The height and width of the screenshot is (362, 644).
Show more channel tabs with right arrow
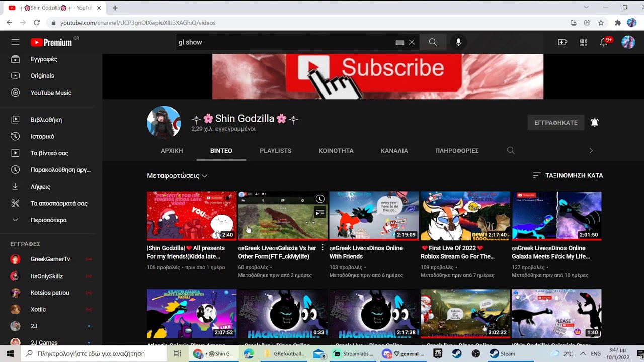pyautogui.click(x=591, y=151)
